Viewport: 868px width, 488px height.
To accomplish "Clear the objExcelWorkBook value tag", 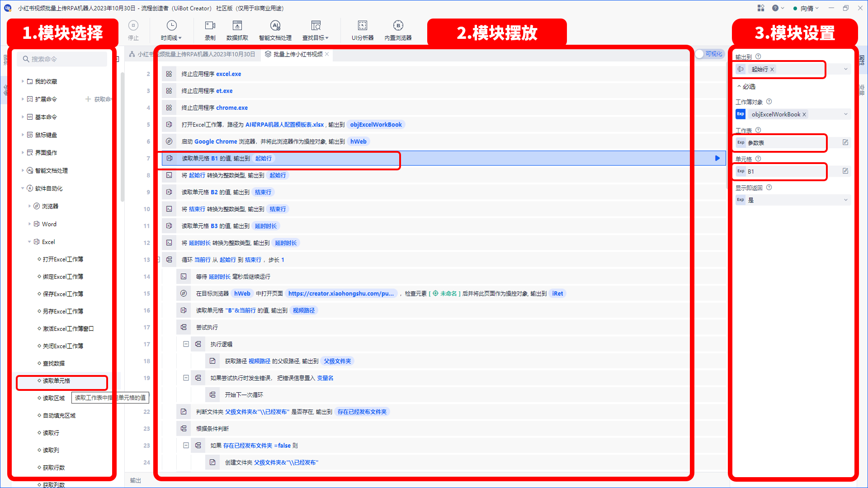I will [x=804, y=114].
